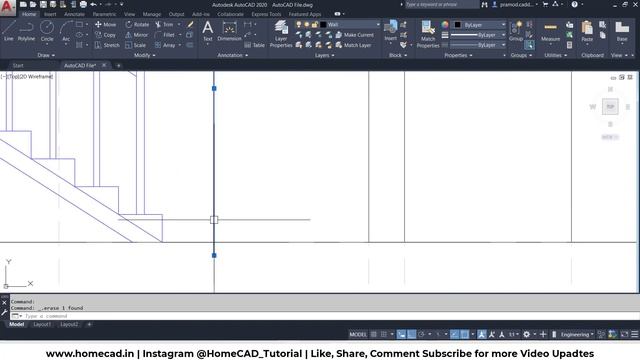Expand the Layers panel
Viewport: 640px width, 360px height.
(324, 55)
